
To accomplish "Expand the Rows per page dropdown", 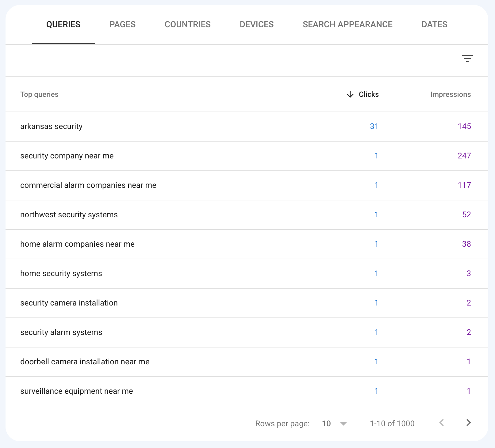I will pyautogui.click(x=334, y=423).
